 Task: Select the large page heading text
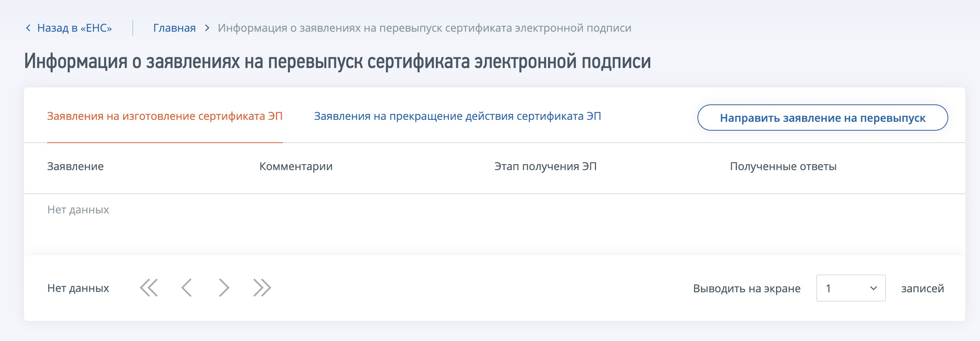tap(337, 61)
